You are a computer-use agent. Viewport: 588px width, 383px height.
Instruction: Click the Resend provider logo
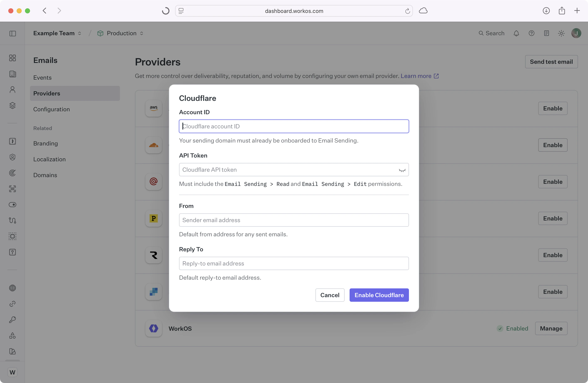pos(153,255)
